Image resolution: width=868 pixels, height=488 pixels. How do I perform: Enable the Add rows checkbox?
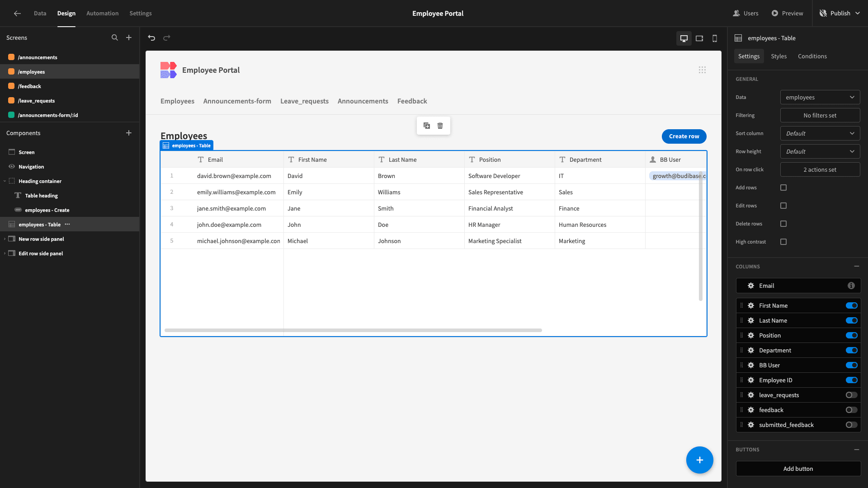pyautogui.click(x=783, y=188)
